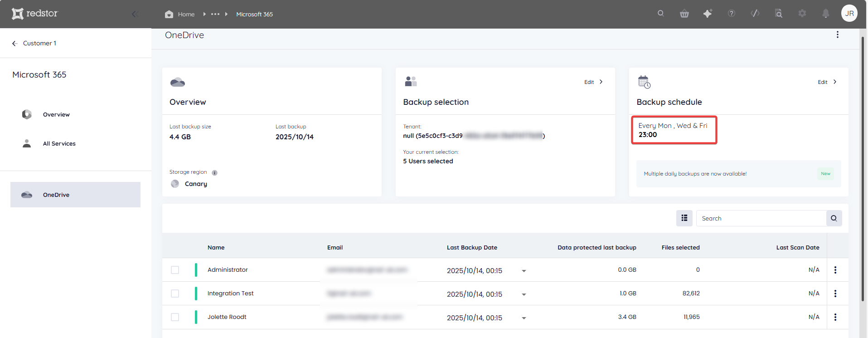Click the New badge in backups banner
The width and height of the screenshot is (868, 338).
click(825, 174)
